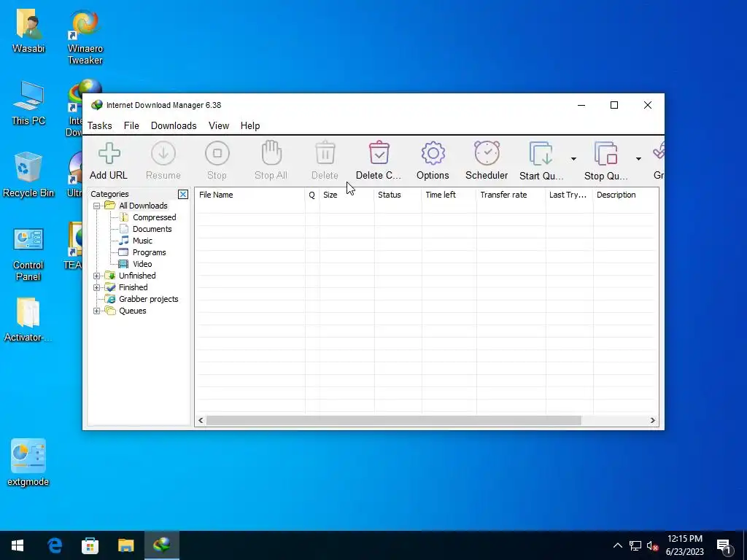Click the horizontal scrollbar left arrow

pyautogui.click(x=201, y=421)
